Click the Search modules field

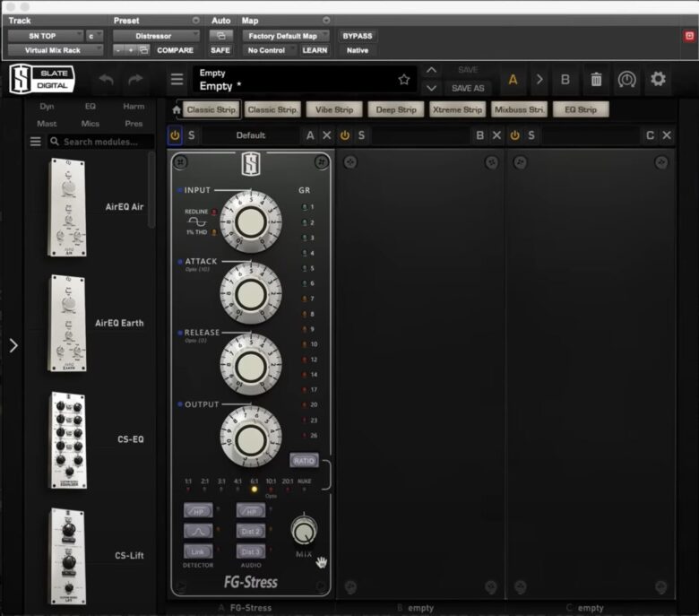[101, 142]
